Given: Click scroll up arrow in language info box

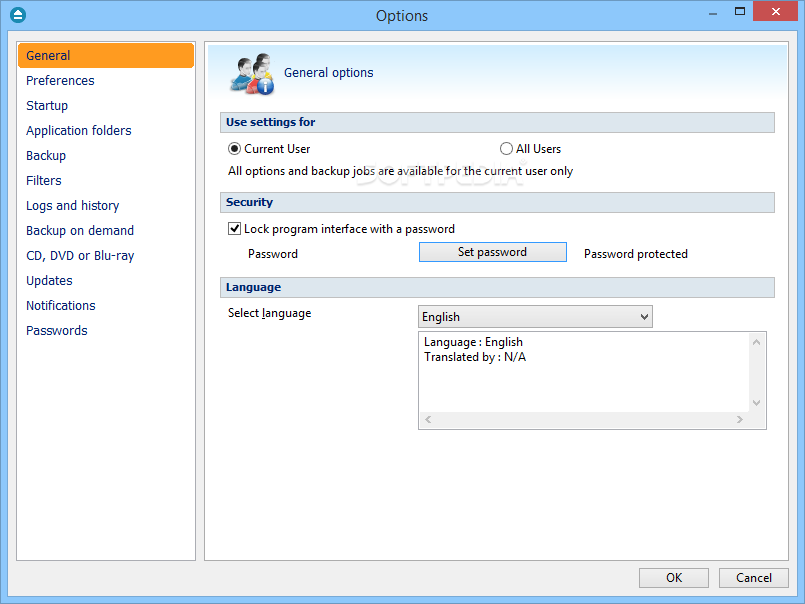Looking at the screenshot, I should [756, 342].
